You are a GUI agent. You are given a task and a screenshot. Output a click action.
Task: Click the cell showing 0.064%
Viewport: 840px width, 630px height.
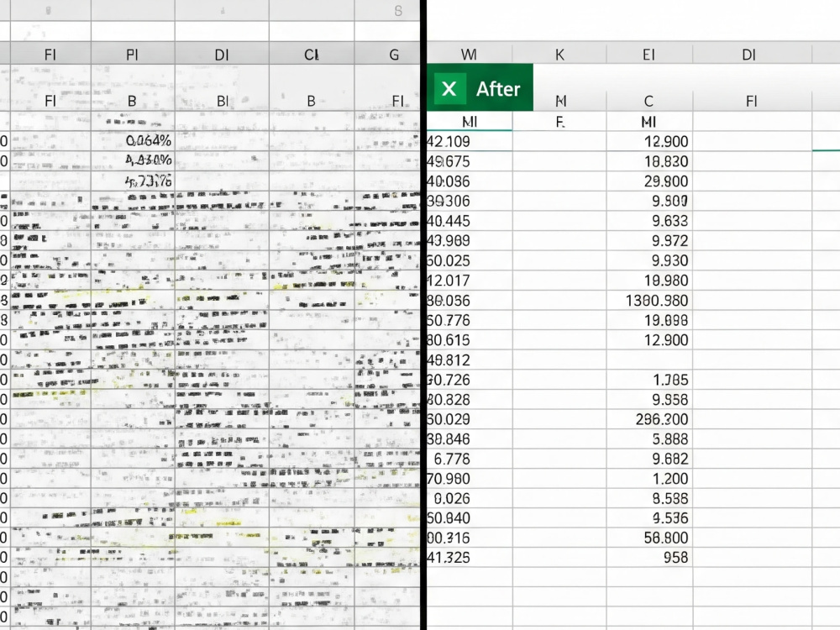pyautogui.click(x=133, y=141)
